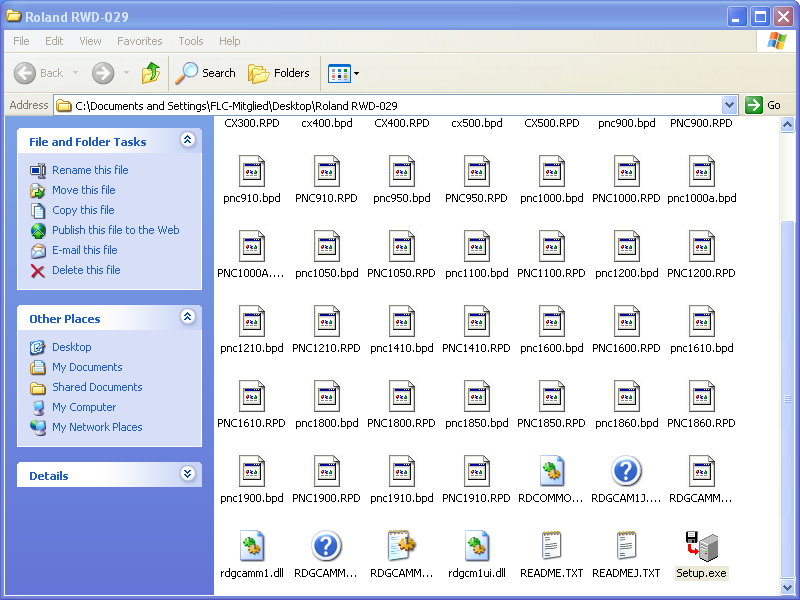Collapse the Other Places panel
800x600 pixels.
(x=187, y=317)
